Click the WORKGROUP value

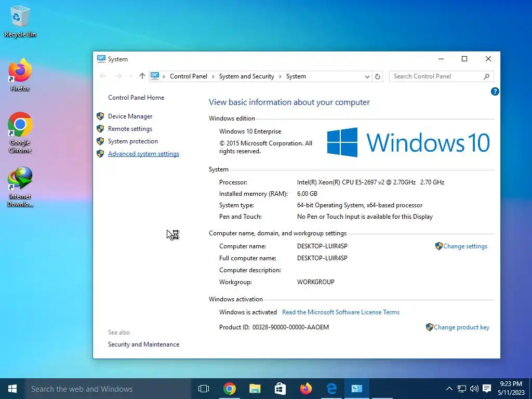[x=315, y=282]
